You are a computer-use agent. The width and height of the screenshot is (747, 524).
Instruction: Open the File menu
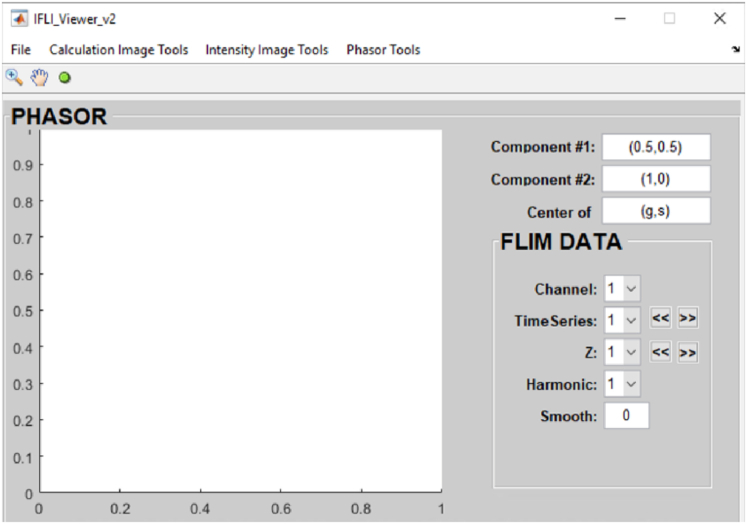21,49
